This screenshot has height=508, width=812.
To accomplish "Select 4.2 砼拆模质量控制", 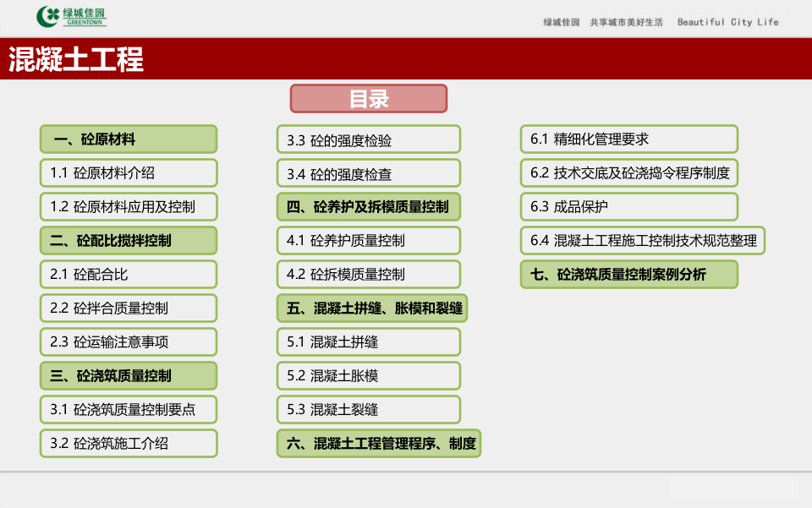I will pyautogui.click(x=369, y=274).
